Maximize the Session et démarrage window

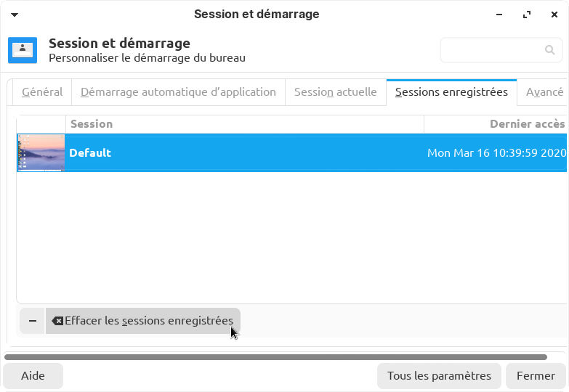526,15
